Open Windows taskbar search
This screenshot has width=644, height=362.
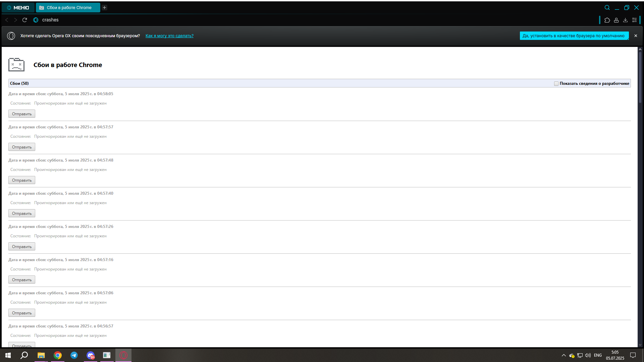24,355
